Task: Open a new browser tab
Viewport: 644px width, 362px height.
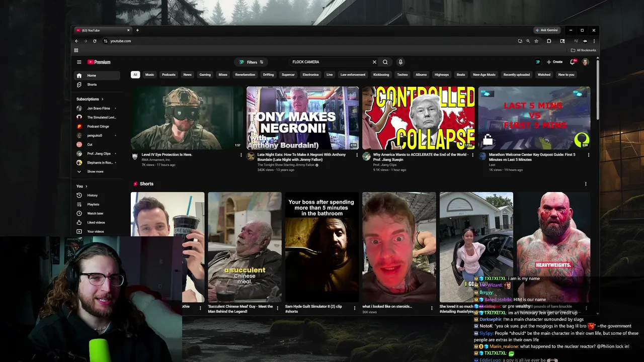Action: click(x=137, y=30)
